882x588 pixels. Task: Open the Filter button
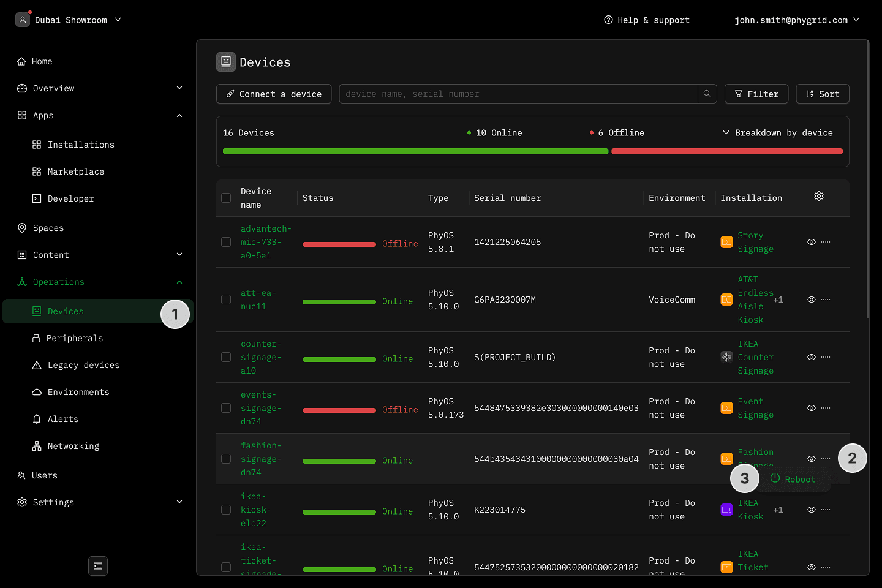tap(756, 94)
